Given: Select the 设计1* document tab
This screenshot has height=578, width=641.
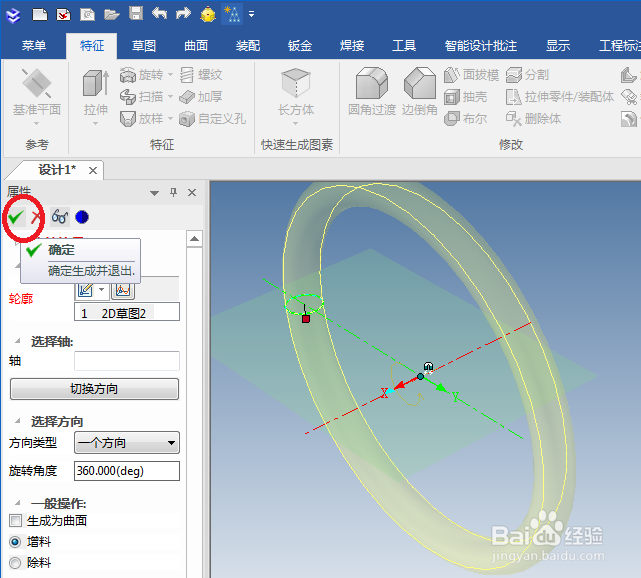Looking at the screenshot, I should click(57, 170).
